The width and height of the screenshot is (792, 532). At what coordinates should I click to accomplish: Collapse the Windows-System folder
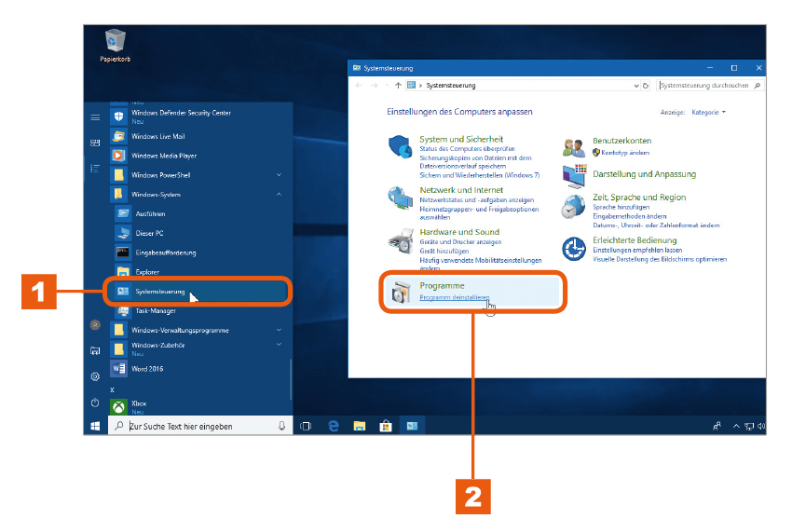pos(279,194)
